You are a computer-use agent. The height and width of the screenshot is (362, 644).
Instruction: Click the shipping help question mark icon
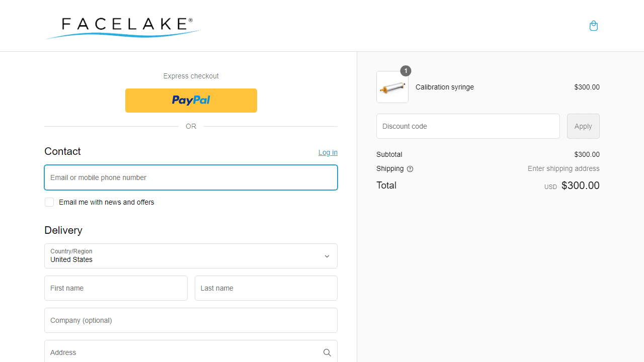click(410, 169)
